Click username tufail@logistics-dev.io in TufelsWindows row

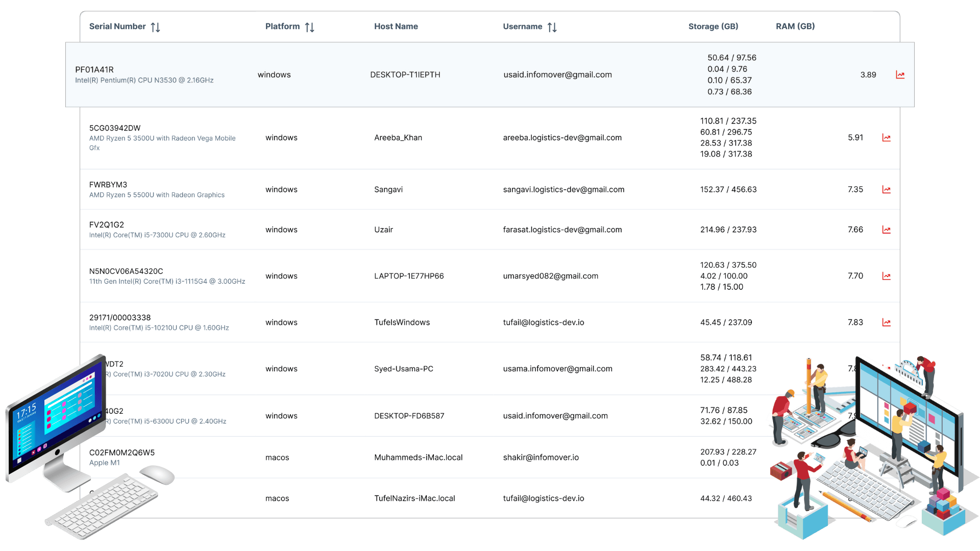(x=544, y=322)
